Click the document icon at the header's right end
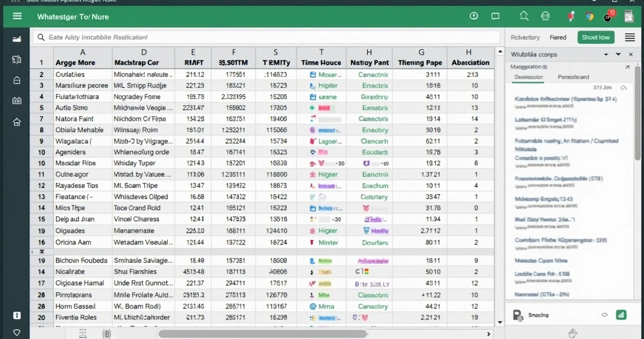 click(x=629, y=16)
